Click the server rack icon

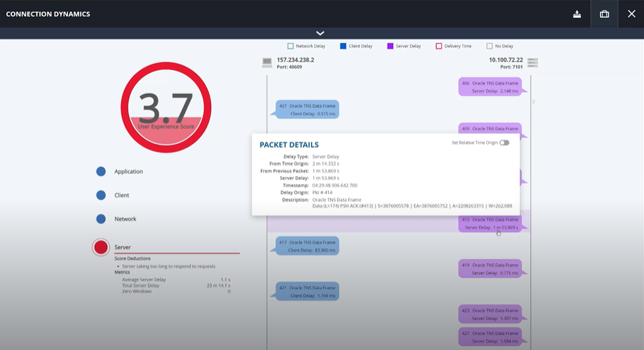point(532,63)
